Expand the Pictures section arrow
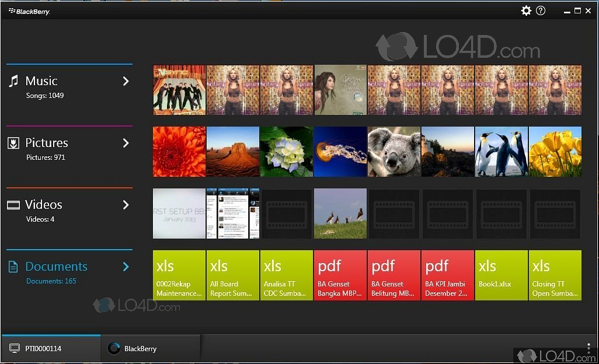This screenshot has width=599, height=364. 126,143
